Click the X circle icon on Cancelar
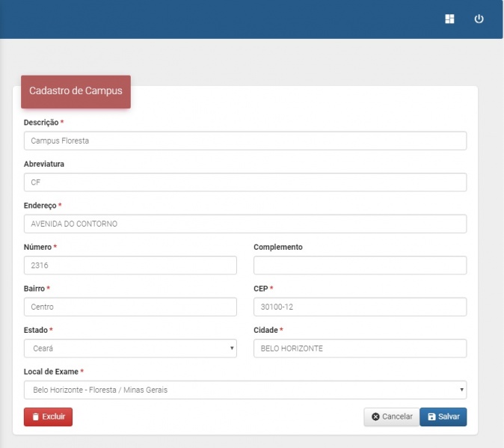This screenshot has width=504, height=448. pos(375,417)
